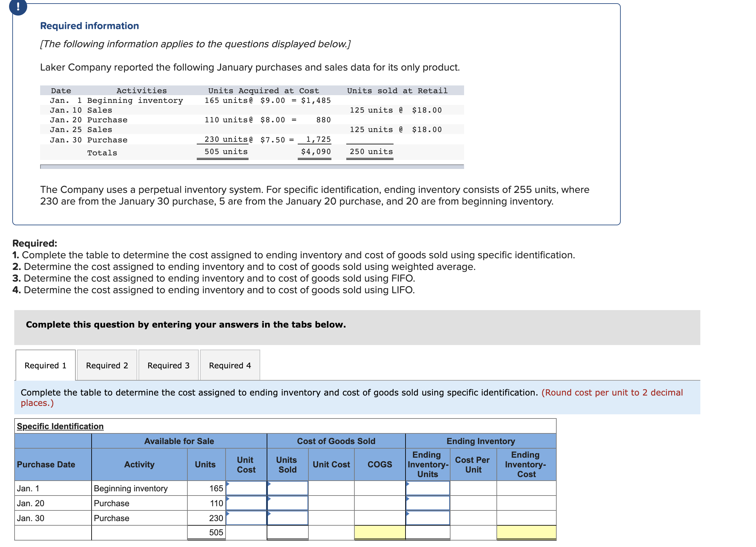
Task: Click Unit Cost field for Jan. 20 purchase
Action: coord(246,503)
